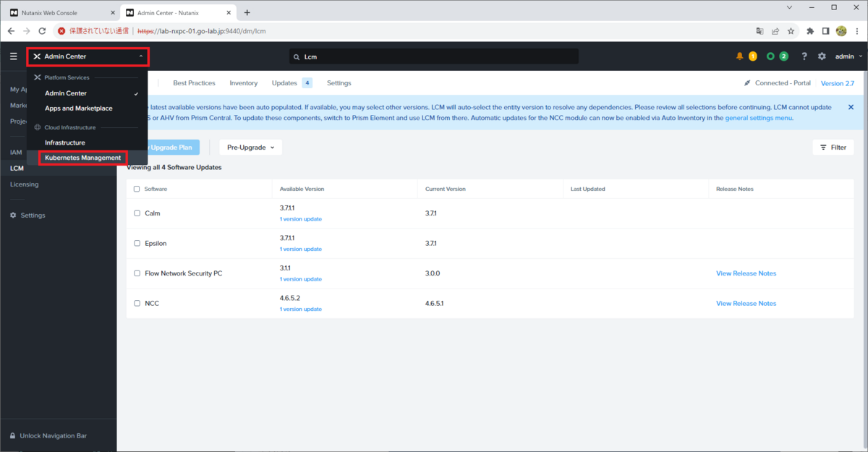Click the Nutanix X logo in Admin Center switcher

click(37, 56)
